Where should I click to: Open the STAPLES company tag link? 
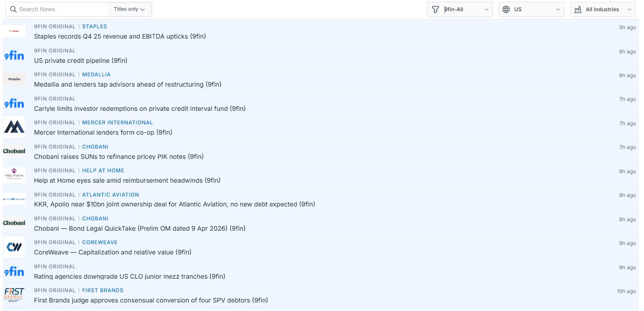click(94, 26)
